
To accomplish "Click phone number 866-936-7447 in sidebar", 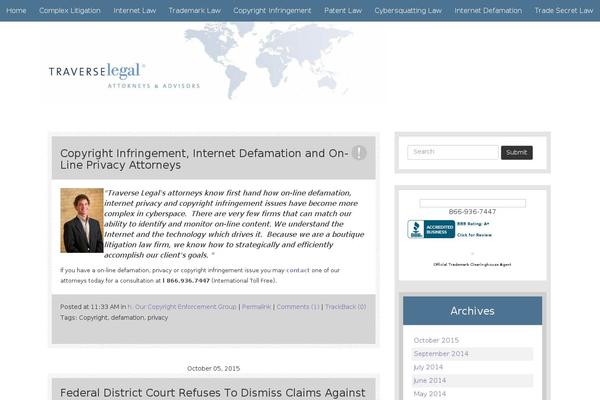I will click(472, 212).
